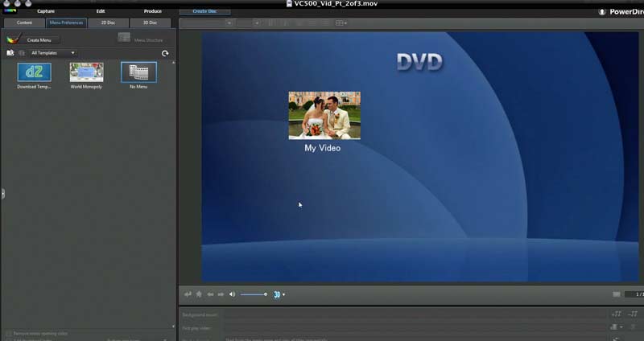
Task: Switch to the Content tab
Action: (x=24, y=23)
